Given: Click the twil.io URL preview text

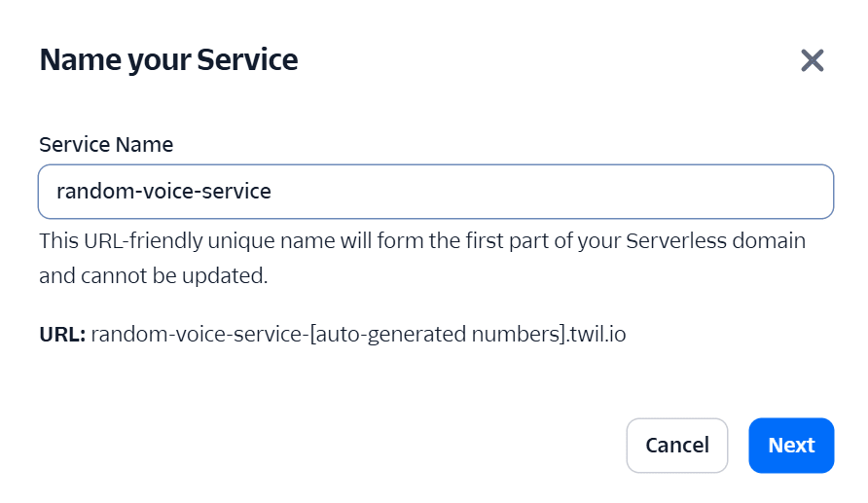Looking at the screenshot, I should (x=358, y=335).
